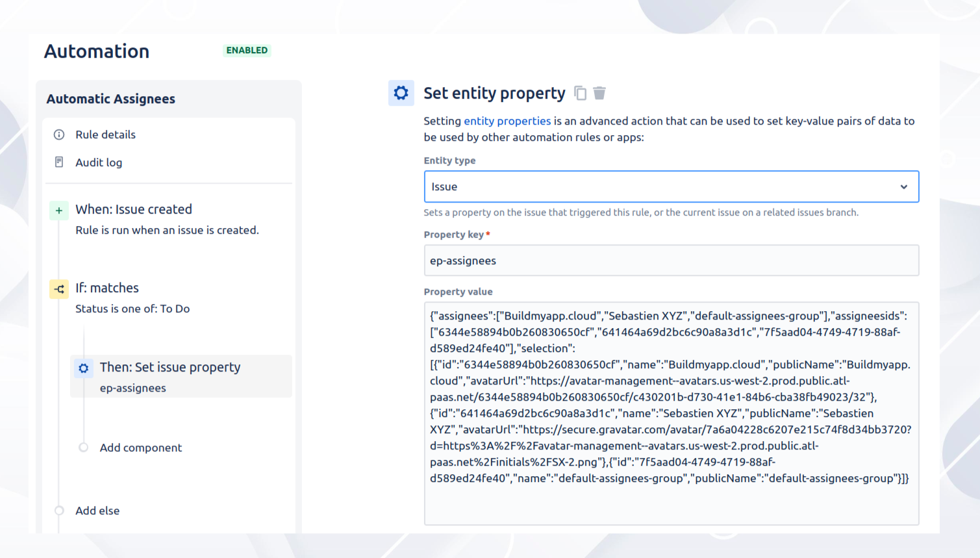Select the If: matches condition

tap(107, 288)
